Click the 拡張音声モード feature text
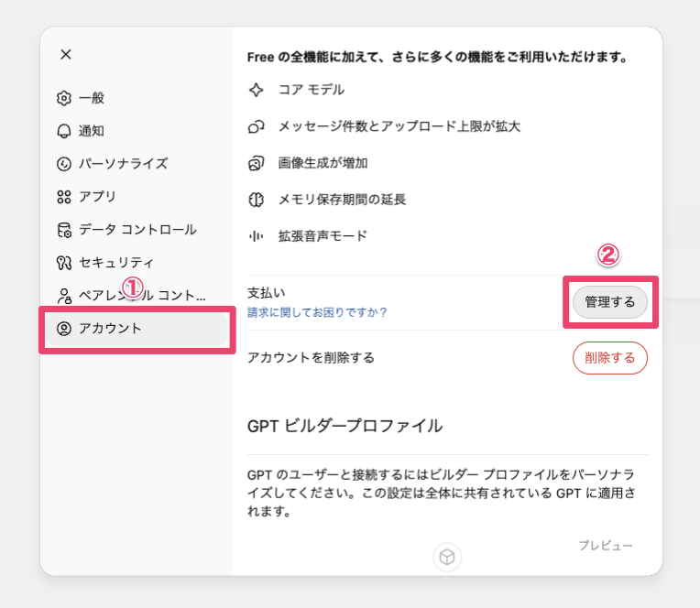This screenshot has height=608, width=700. (323, 236)
